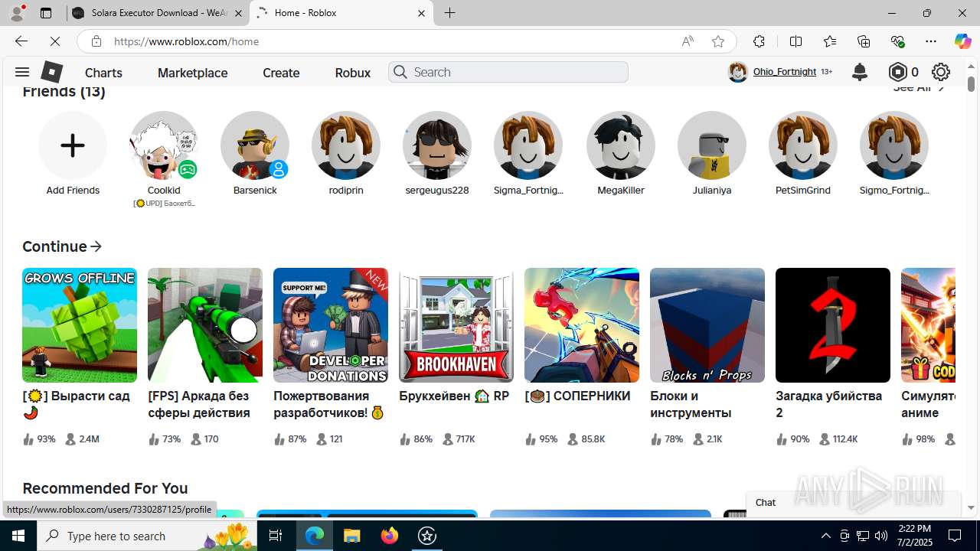Open tab actions menu icon

(46, 13)
